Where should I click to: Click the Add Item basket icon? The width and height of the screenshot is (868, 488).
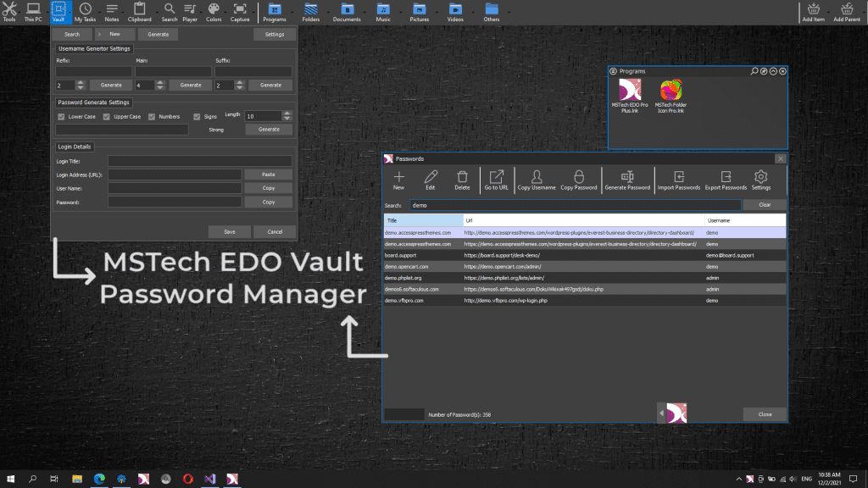(813, 11)
